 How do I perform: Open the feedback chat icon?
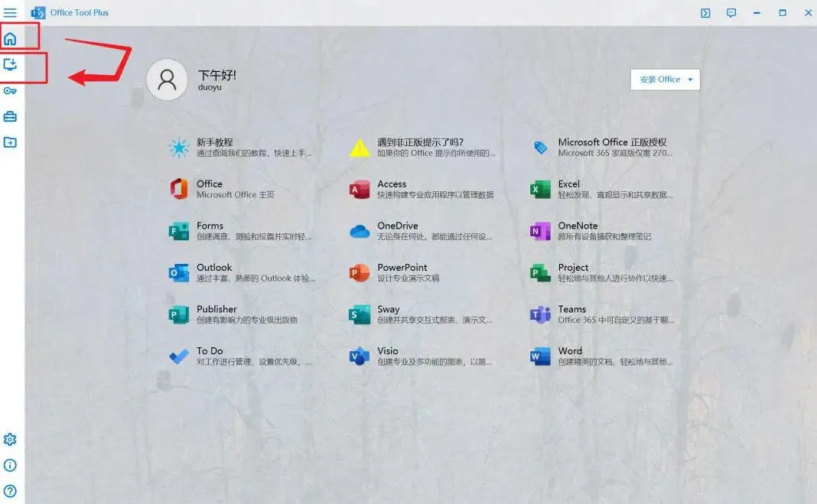(x=731, y=12)
